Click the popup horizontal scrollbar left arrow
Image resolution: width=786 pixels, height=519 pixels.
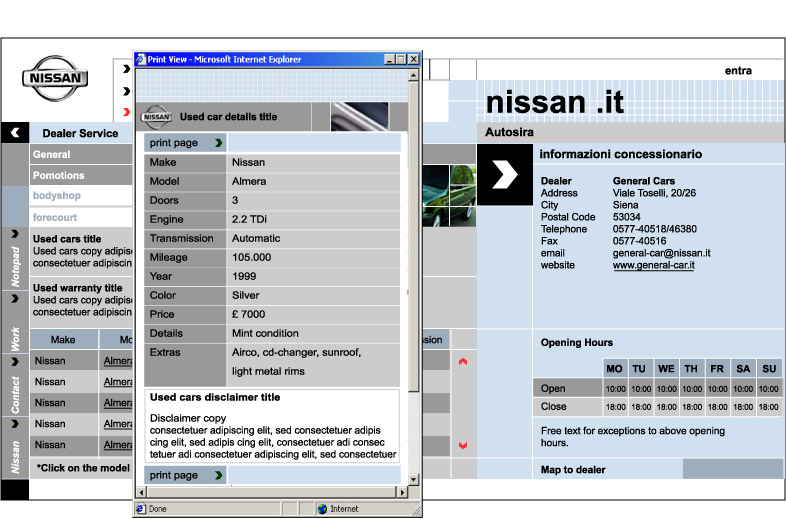[141, 492]
